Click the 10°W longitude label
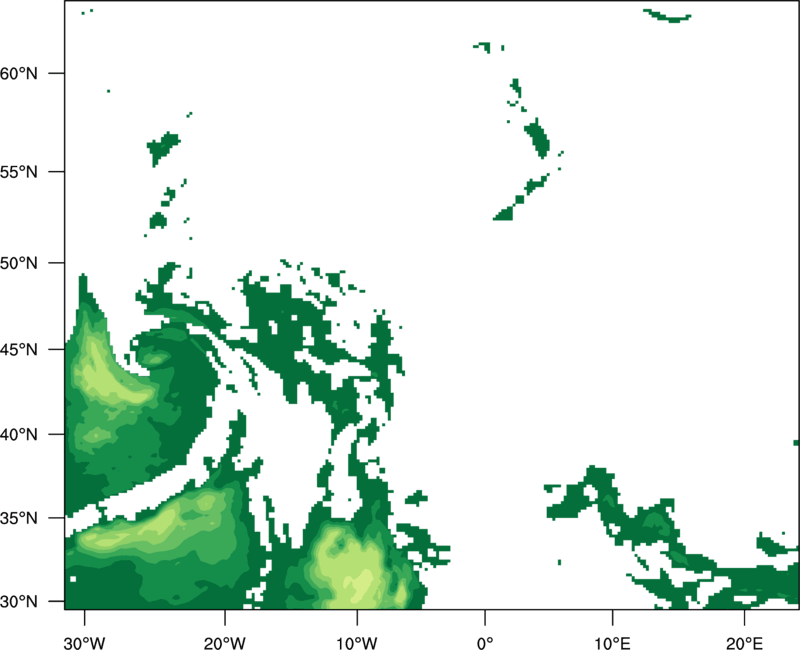 click(357, 643)
